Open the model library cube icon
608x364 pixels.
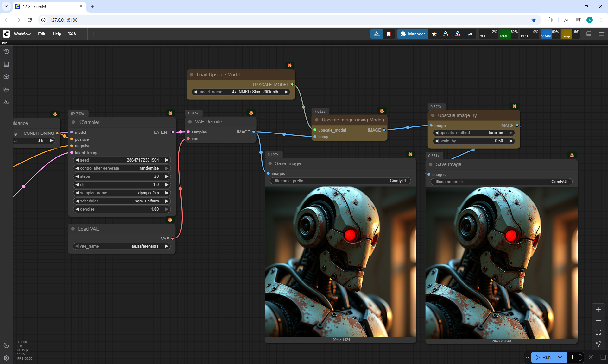coord(6,77)
